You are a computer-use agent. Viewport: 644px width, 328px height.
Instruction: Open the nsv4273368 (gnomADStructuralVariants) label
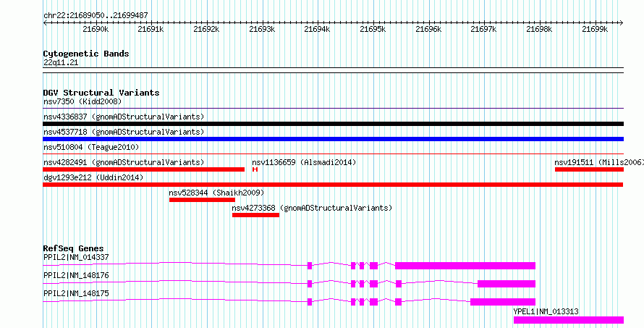312,208
